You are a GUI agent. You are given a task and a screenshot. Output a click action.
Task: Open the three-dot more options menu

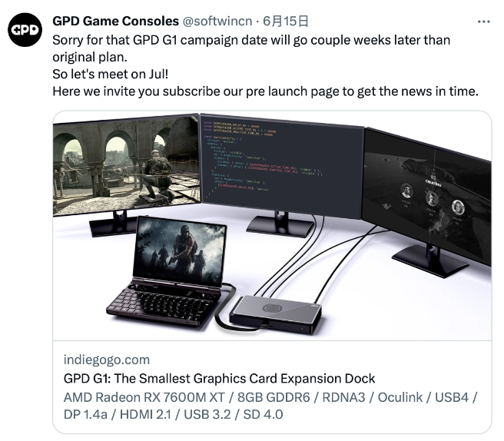tap(483, 22)
